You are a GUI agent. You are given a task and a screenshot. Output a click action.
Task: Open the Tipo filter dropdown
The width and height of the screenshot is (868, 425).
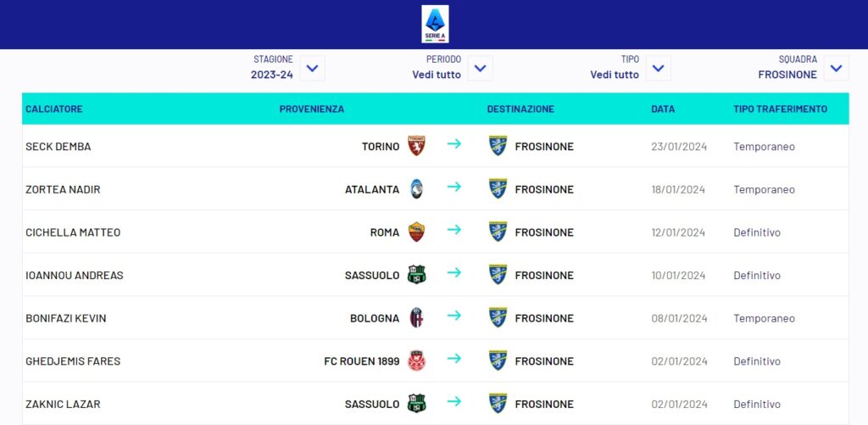tap(658, 68)
